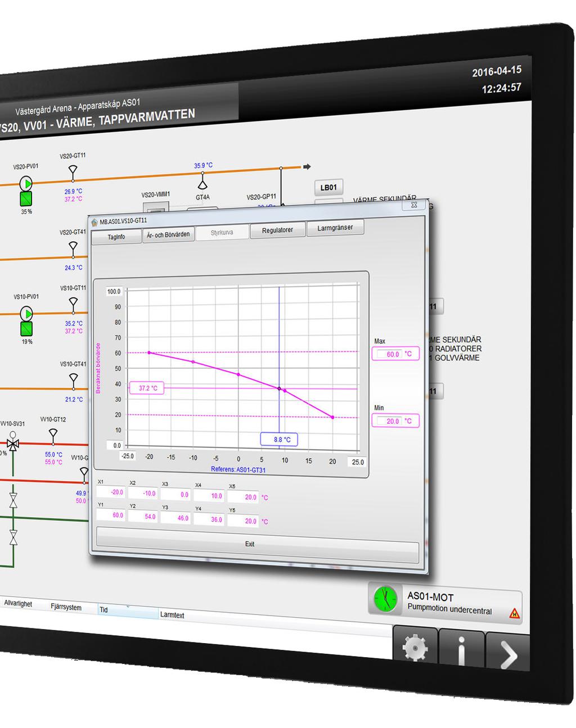Click the X3 field showing 0.0

175,495
